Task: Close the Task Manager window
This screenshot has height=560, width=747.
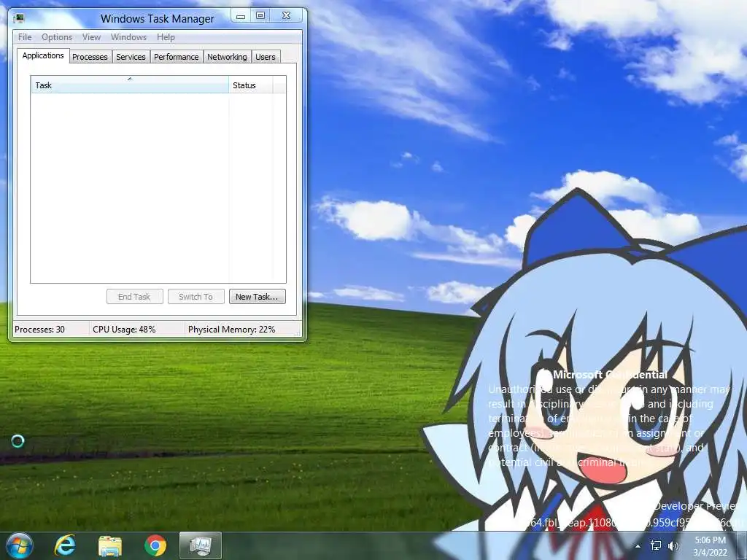Action: point(286,16)
